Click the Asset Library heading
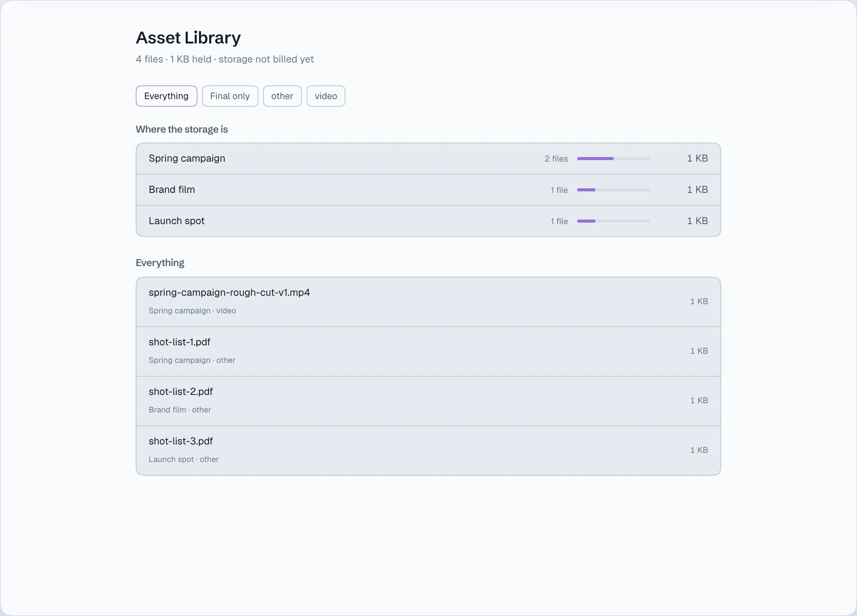Image resolution: width=857 pixels, height=616 pixels. point(188,38)
